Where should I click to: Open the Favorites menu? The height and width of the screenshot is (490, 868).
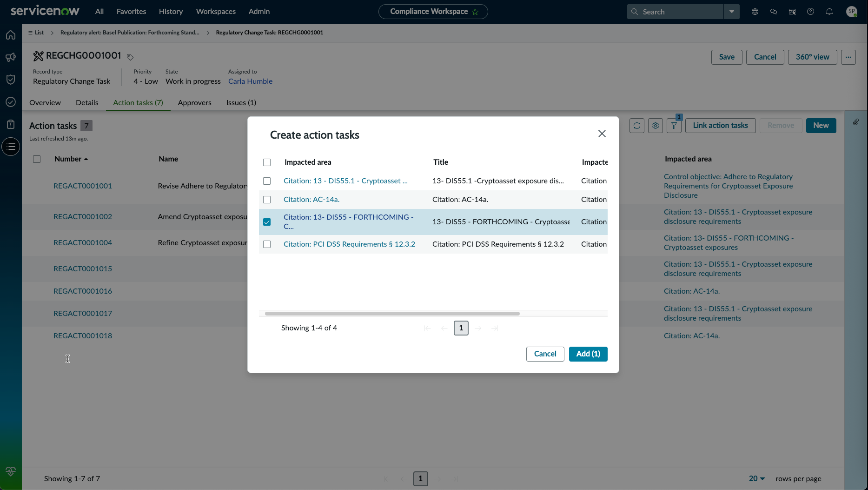point(131,12)
